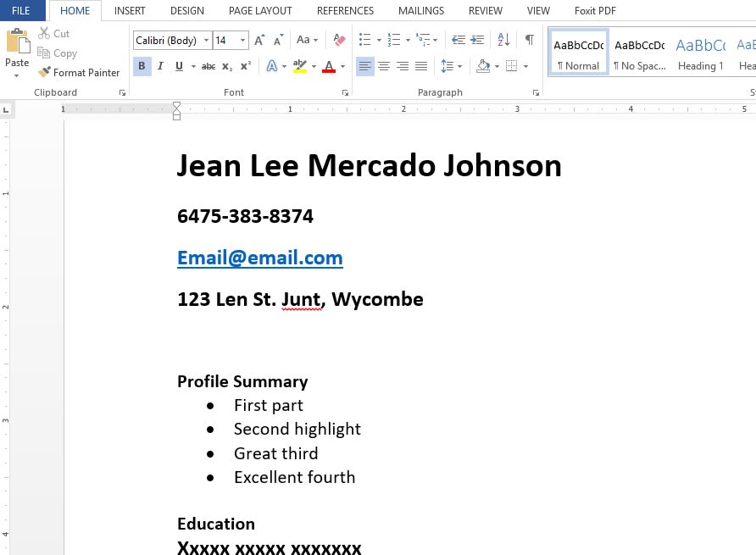
Task: Toggle Bold formatting off
Action: pos(142,66)
